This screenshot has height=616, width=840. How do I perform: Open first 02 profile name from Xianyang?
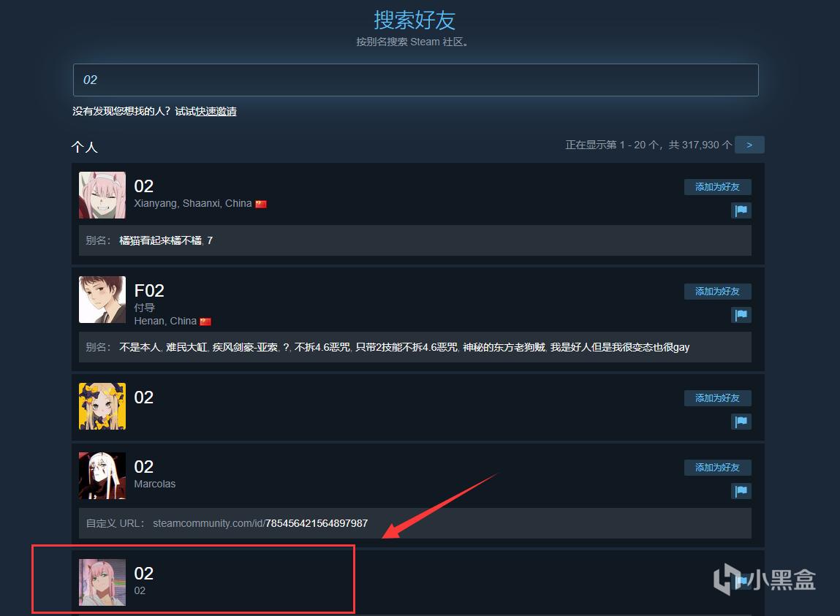[143, 186]
